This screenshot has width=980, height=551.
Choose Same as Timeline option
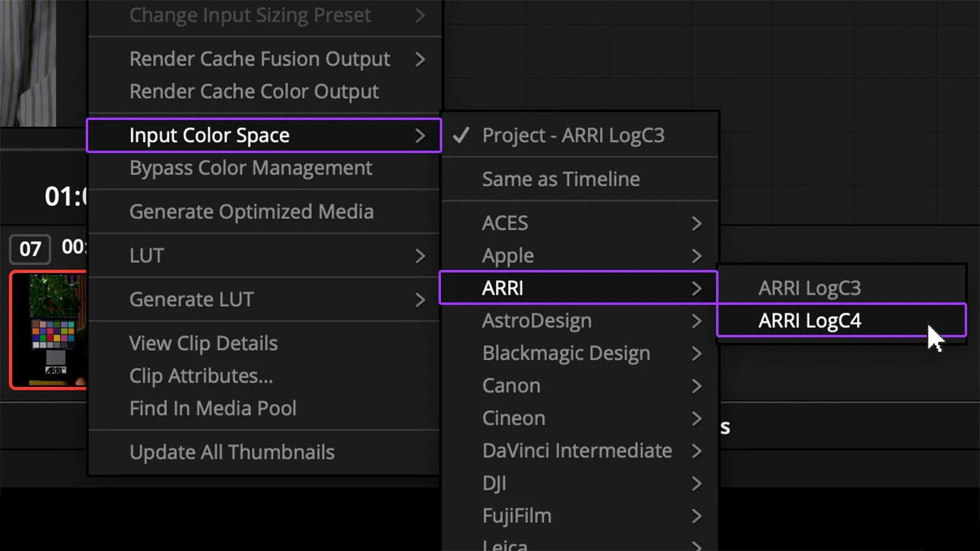[x=579, y=179]
